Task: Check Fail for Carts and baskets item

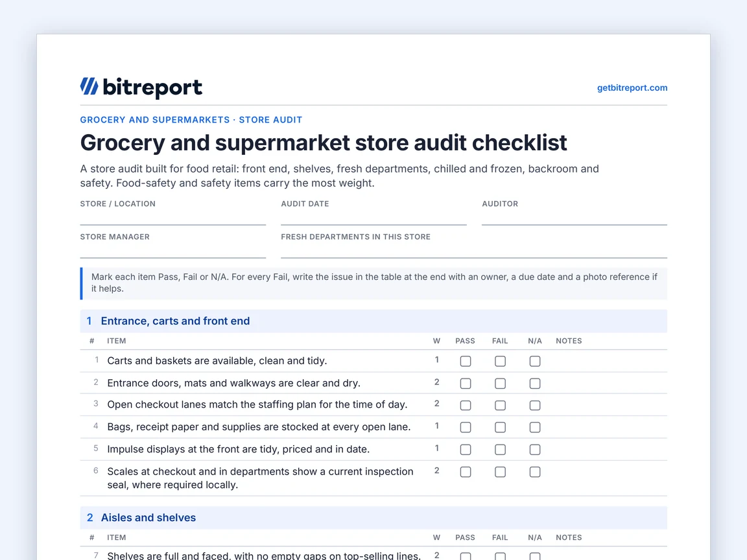Action: coord(500,362)
